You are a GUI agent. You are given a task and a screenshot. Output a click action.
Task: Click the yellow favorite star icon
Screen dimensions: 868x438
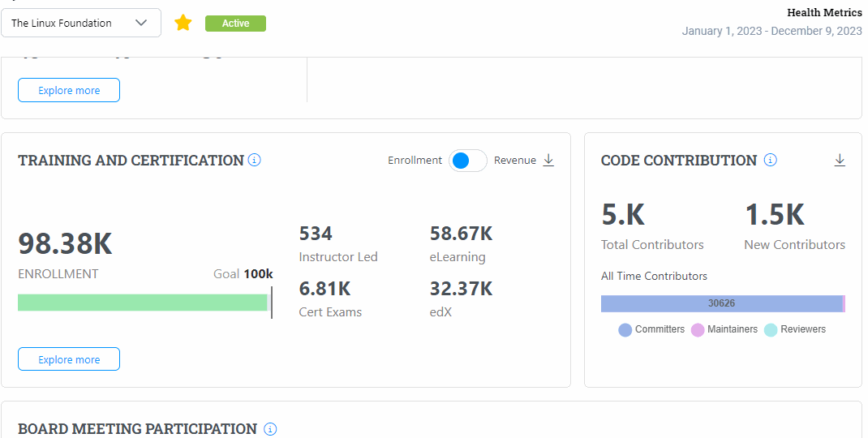coord(183,23)
